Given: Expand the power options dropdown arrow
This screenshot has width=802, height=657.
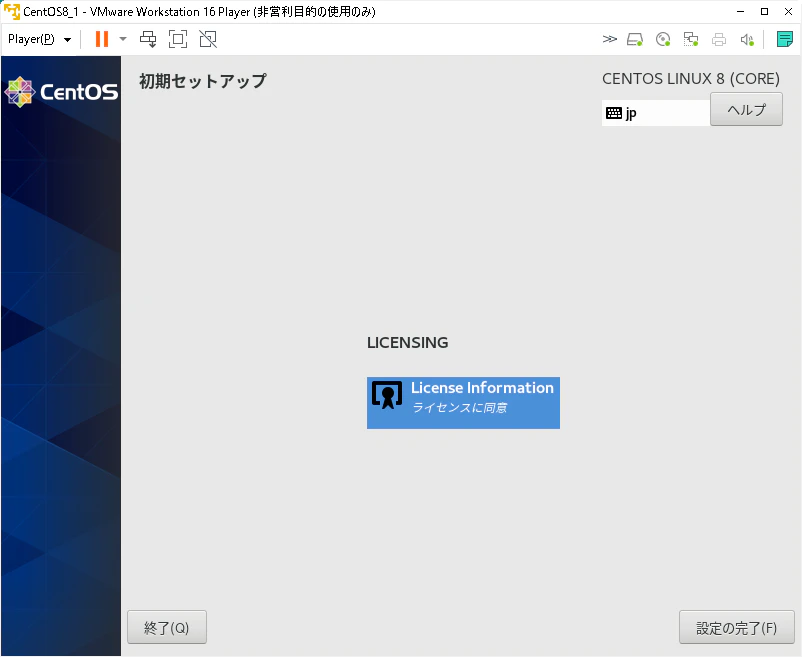Looking at the screenshot, I should tap(123, 39).
